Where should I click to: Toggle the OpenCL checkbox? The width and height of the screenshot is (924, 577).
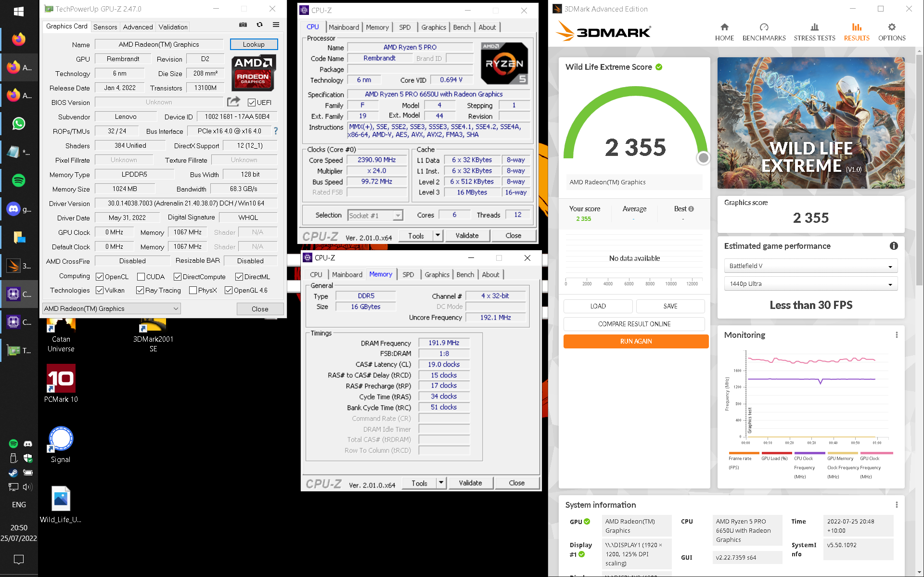click(100, 277)
